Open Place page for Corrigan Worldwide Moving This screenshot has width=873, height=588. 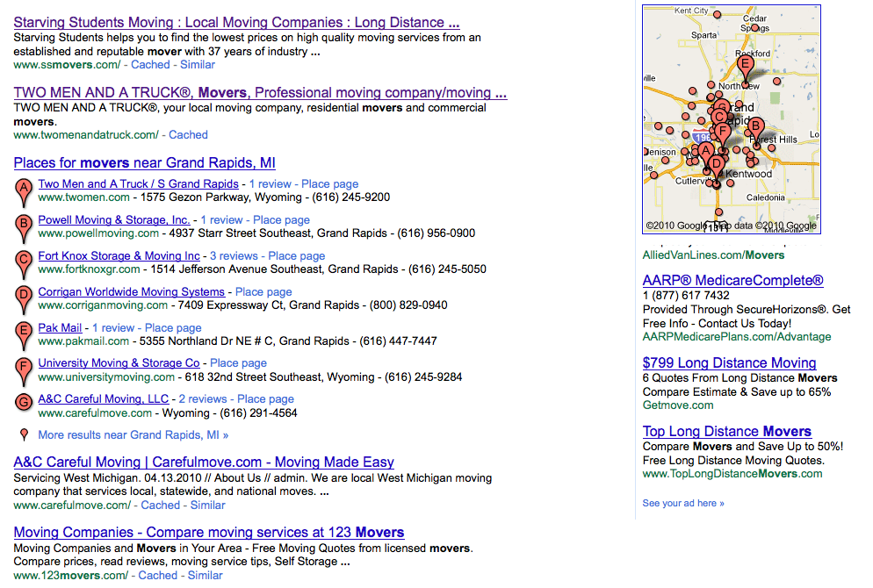263,292
